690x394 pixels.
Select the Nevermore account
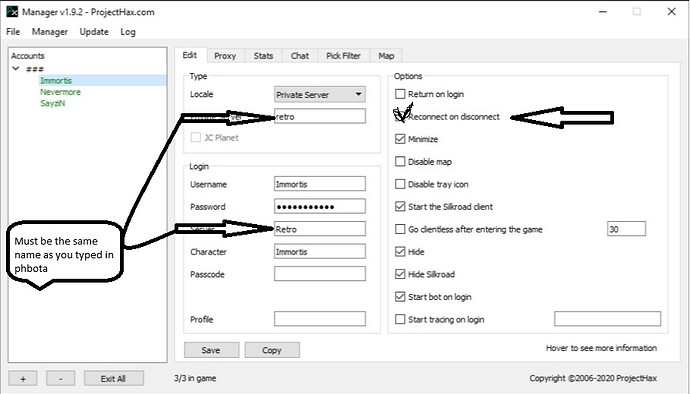click(60, 92)
